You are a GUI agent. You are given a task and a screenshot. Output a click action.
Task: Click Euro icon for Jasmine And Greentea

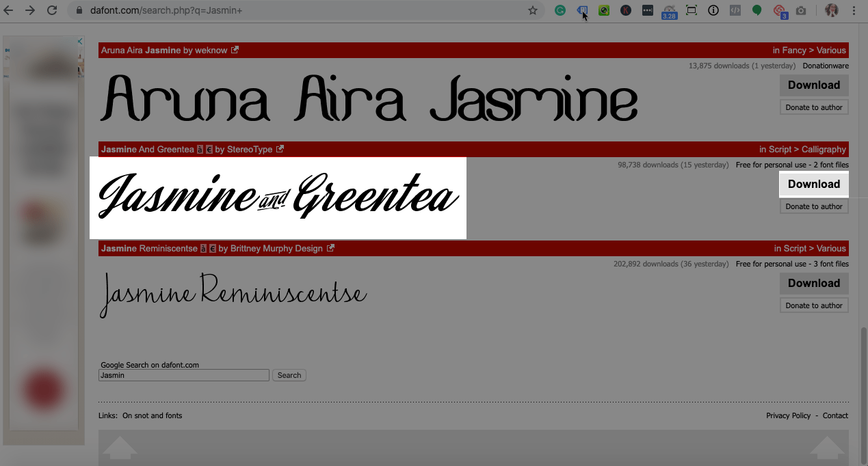click(x=209, y=149)
